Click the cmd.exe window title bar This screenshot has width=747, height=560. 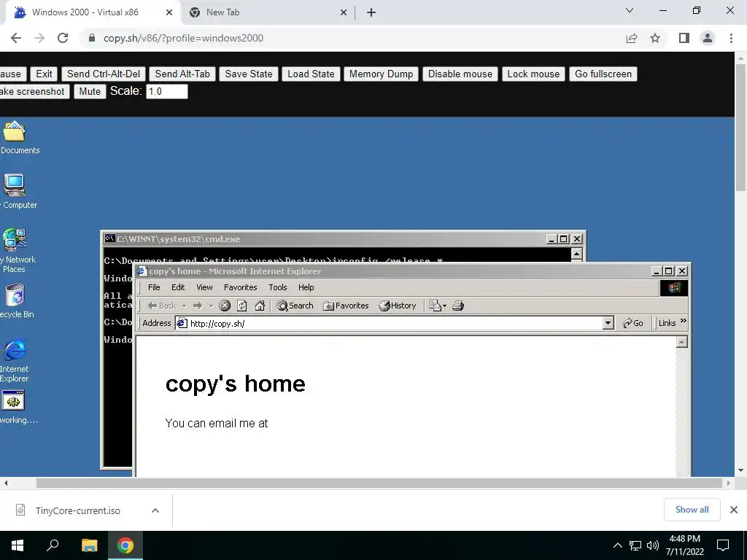tap(324, 239)
